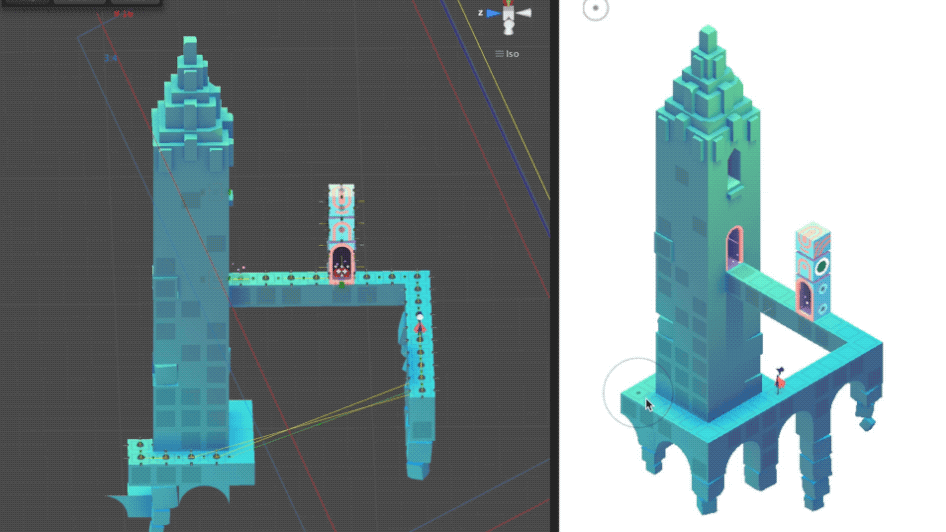Click the dark arched window on game tower
The height and width of the screenshot is (532, 946).
click(x=735, y=170)
